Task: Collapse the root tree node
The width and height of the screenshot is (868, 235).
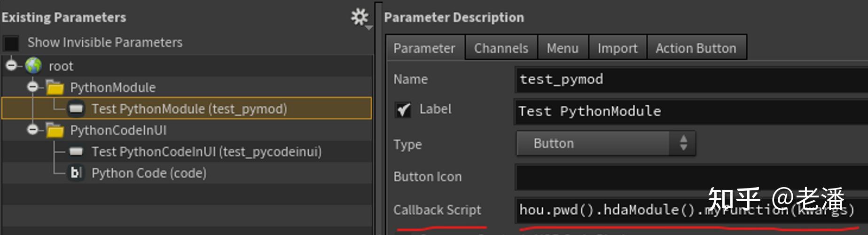Action: coord(11,66)
